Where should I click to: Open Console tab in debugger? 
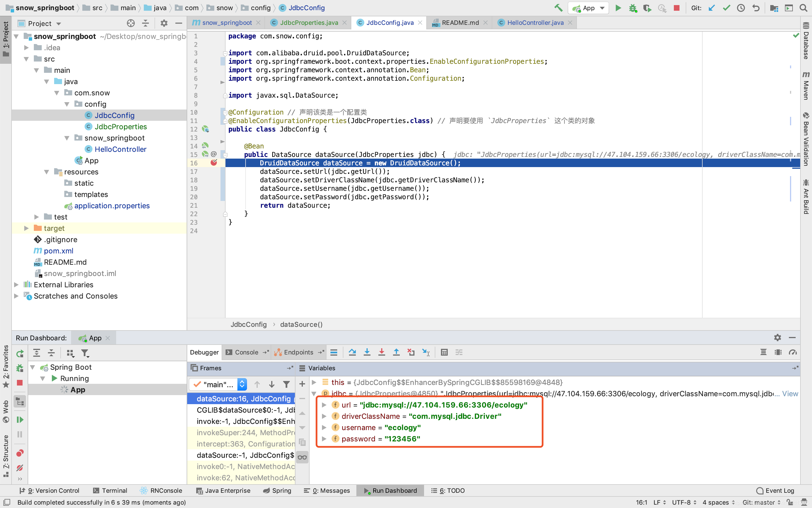(x=246, y=352)
